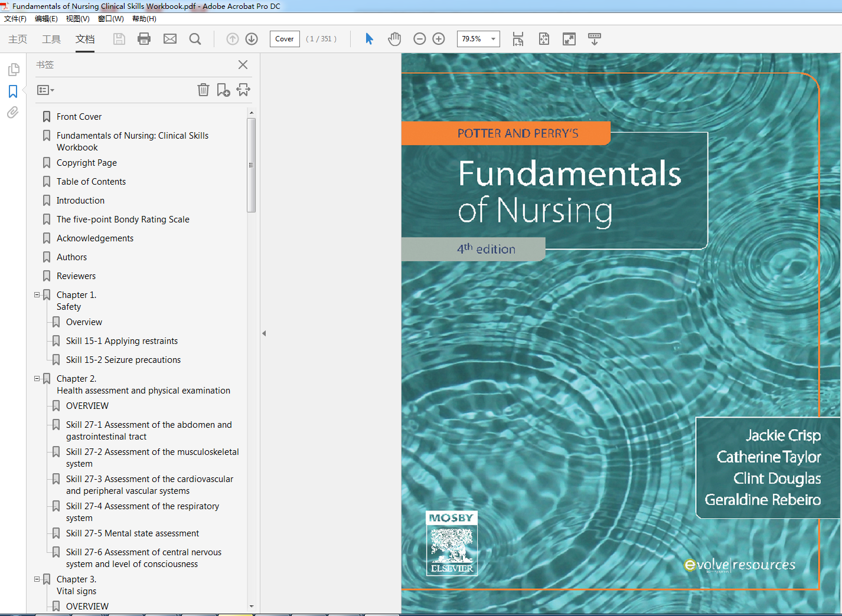Open the Table of Contents bookmark
This screenshot has height=616, width=842.
pos(91,182)
